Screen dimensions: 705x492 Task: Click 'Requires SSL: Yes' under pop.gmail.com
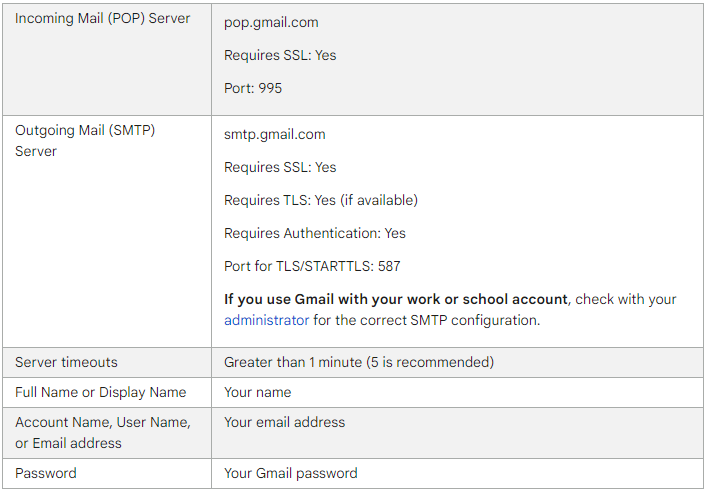pyautogui.click(x=280, y=55)
